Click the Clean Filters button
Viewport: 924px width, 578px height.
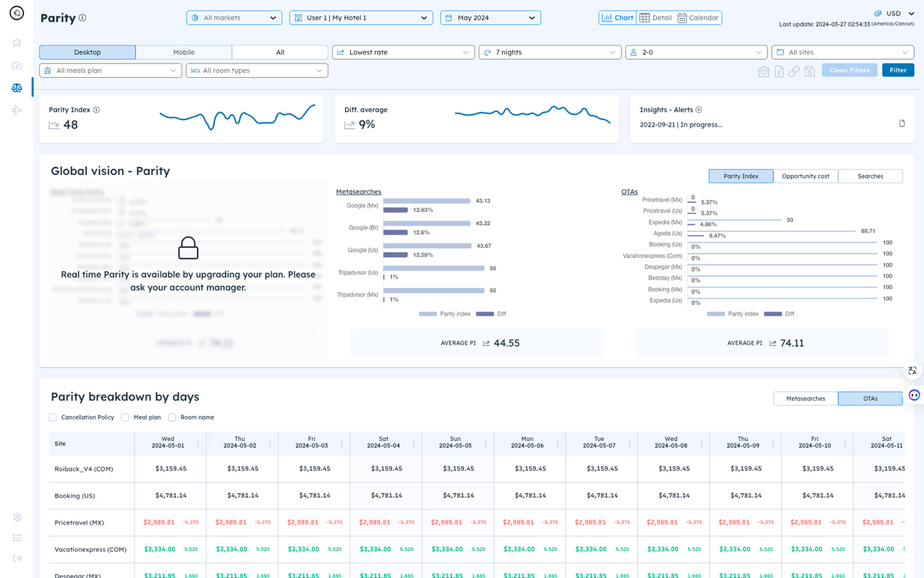[x=849, y=70]
